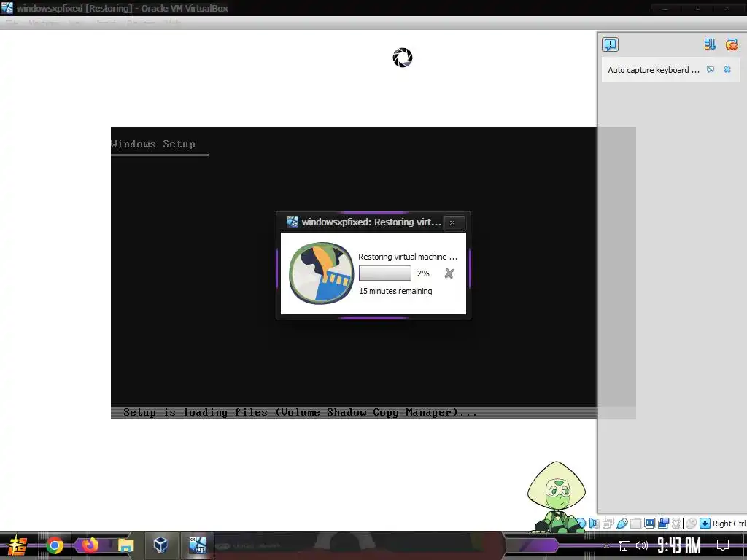The image size is (747, 560).
Task: Open the greyed-out Machine menu
Action: (x=43, y=23)
